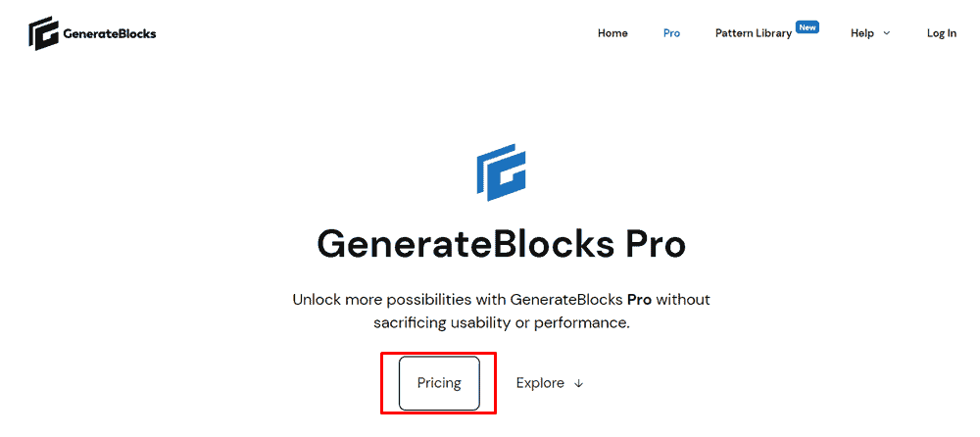
Task: Click the down arrow next to Explore
Action: coord(578,383)
